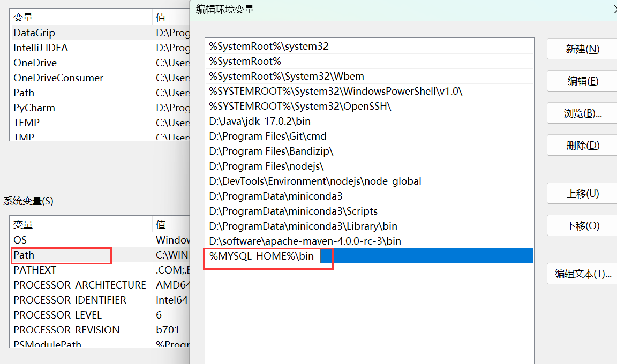617x364 pixels.
Task: Select D:\ProgramData\miniconda3 entry
Action: [369, 196]
